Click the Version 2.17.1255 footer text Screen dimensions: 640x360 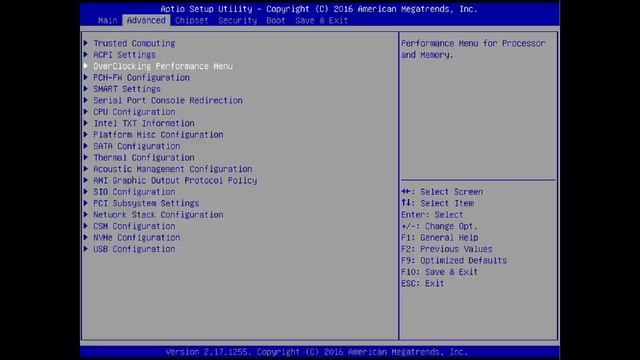(317, 352)
